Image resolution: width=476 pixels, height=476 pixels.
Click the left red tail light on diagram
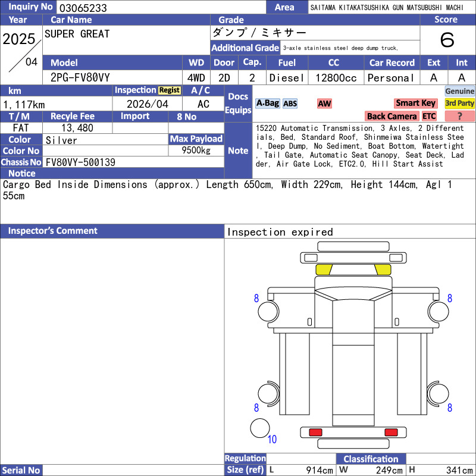(x=315, y=433)
